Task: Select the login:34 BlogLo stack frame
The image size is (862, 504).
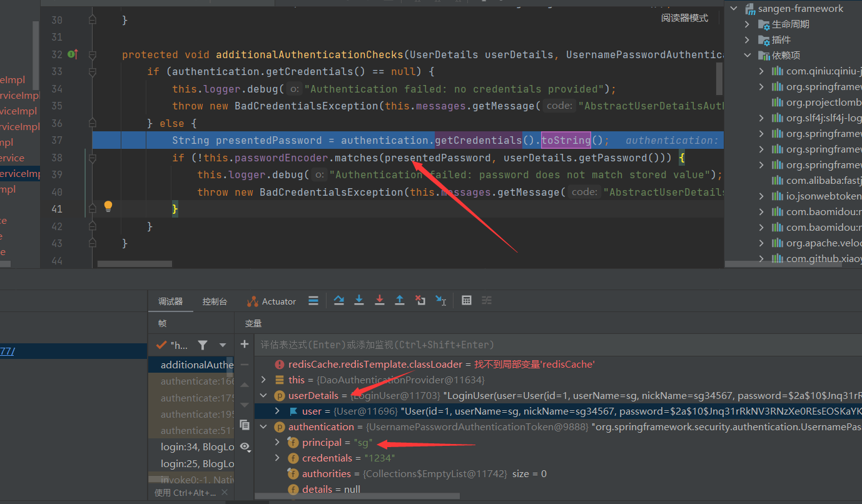Action: coord(191,447)
